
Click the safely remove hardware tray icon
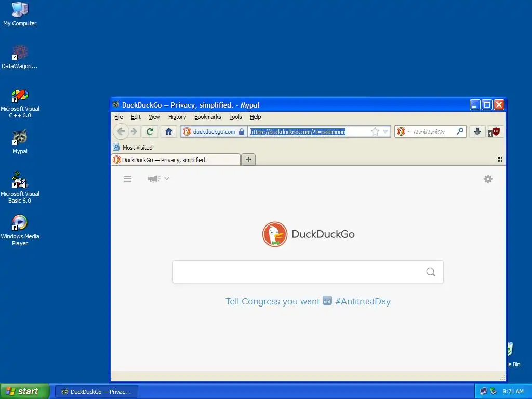point(494,391)
